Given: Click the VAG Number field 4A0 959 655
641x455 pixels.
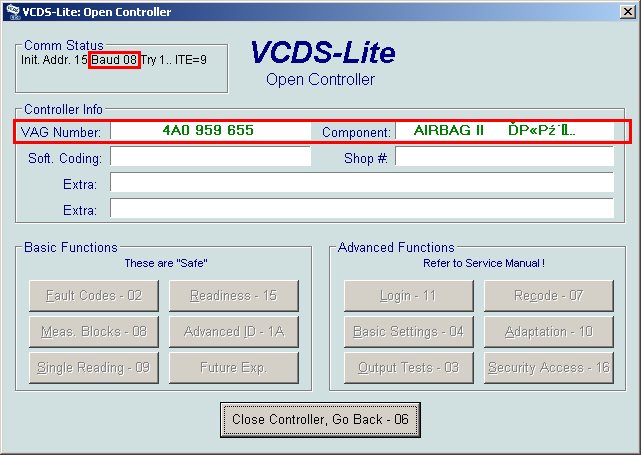Looking at the screenshot, I should (211, 131).
